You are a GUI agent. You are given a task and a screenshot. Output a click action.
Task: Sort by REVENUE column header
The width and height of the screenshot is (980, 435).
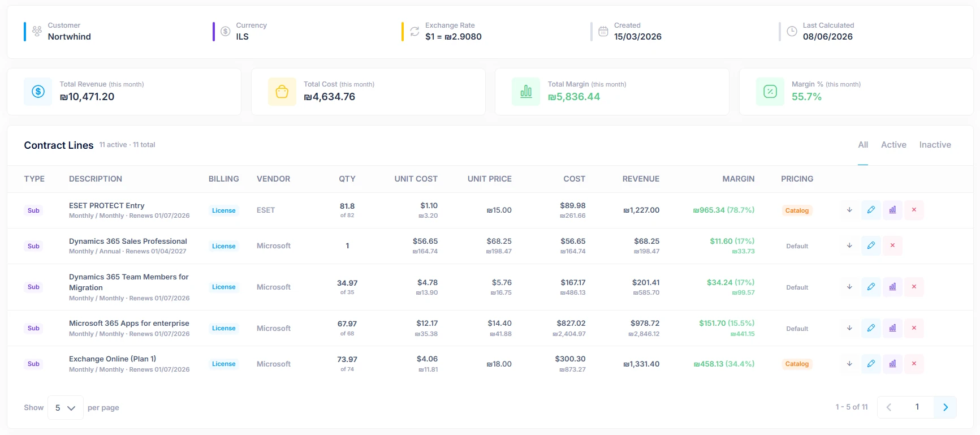[x=641, y=179]
